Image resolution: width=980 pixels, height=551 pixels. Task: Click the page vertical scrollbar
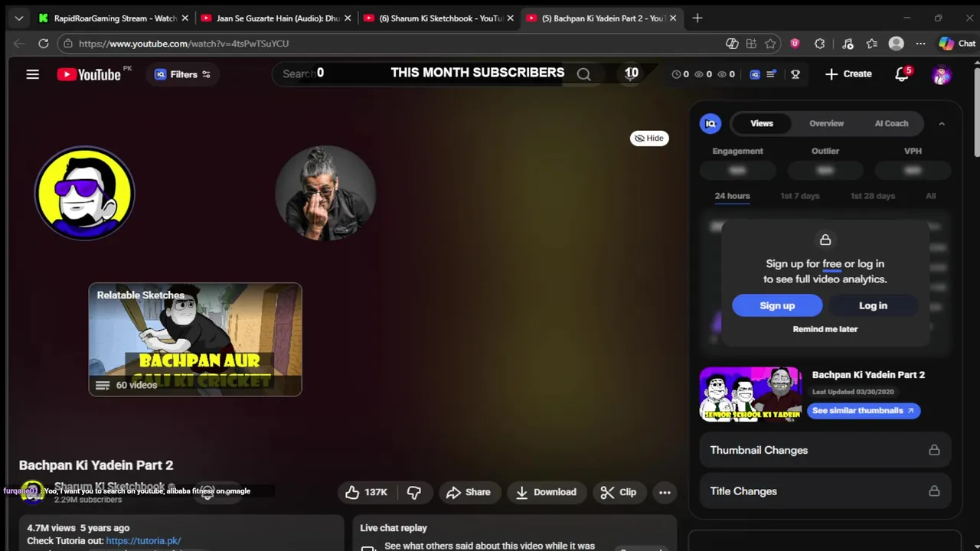tap(976, 113)
